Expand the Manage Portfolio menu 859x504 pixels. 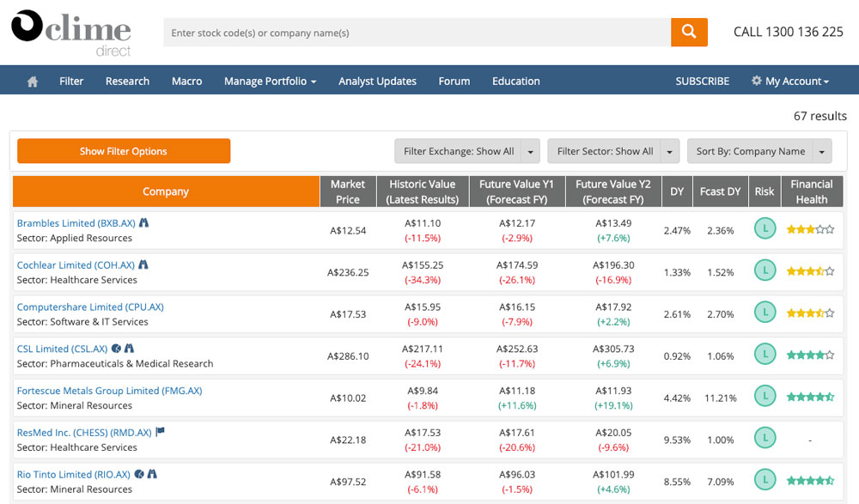coord(270,81)
